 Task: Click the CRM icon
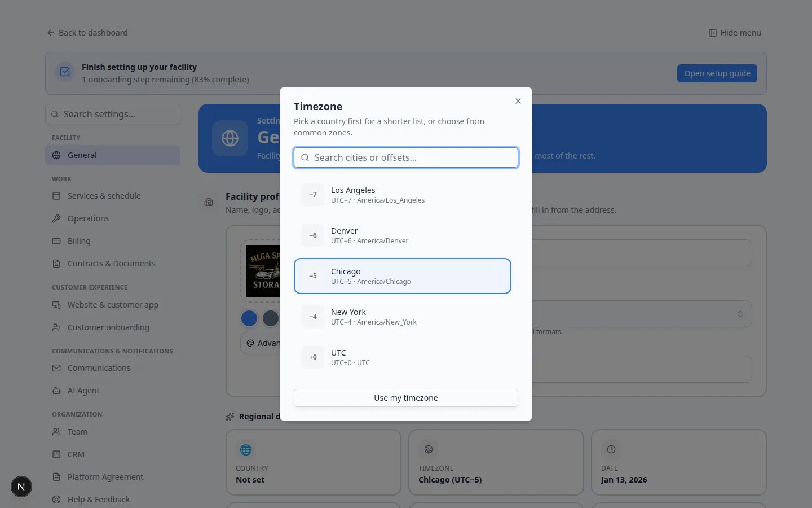point(56,454)
